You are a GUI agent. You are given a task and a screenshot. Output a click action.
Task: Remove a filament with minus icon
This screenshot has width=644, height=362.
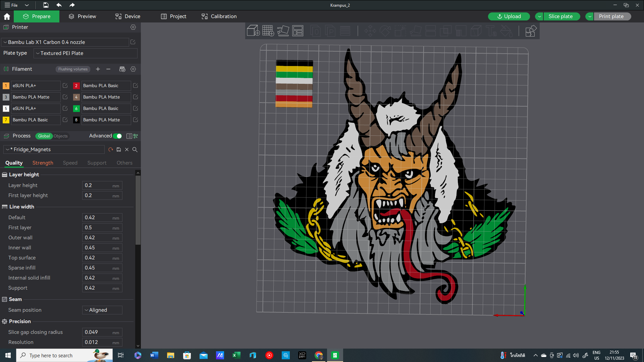[108, 69]
